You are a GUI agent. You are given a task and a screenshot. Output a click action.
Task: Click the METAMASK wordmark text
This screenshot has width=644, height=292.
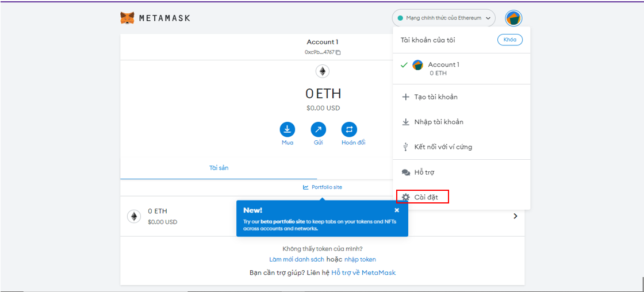tap(164, 18)
